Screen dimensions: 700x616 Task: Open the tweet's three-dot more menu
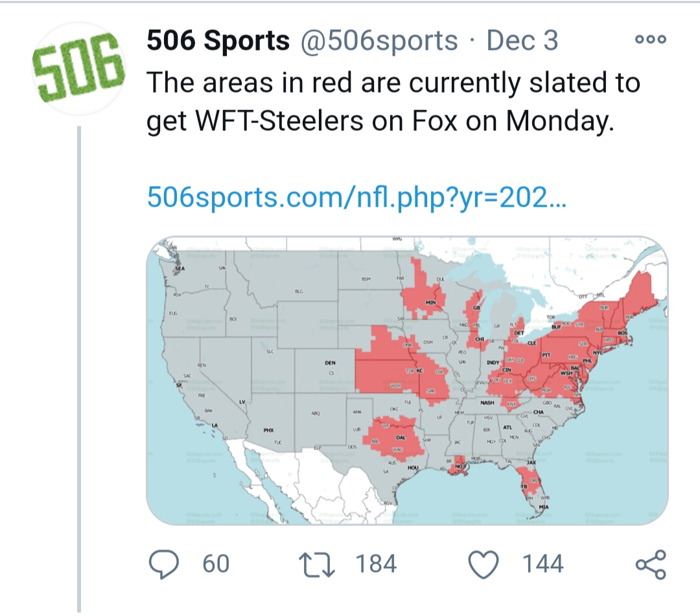651,40
